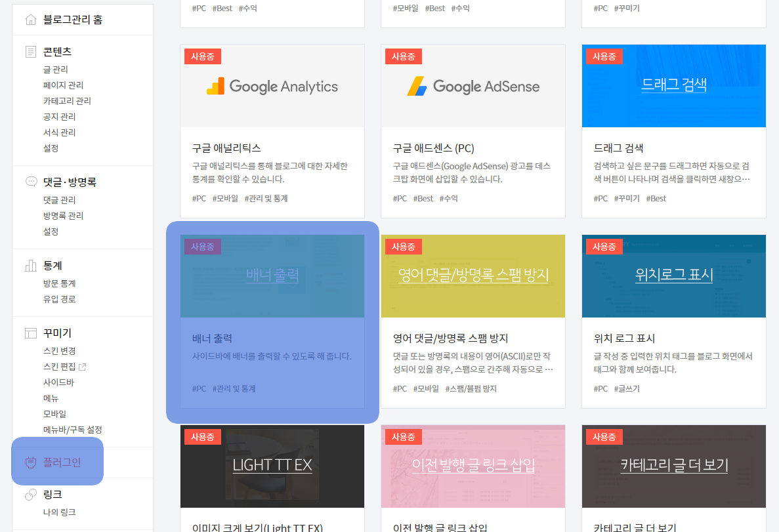Click the document icon next to 콘텐츠
The height and width of the screenshot is (532, 779).
click(31, 52)
